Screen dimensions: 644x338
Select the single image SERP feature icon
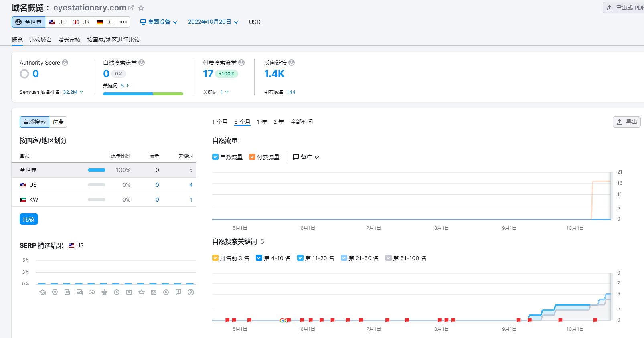click(x=154, y=292)
